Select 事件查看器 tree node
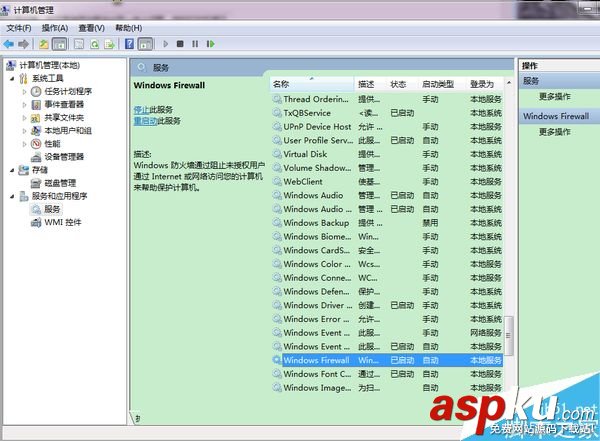The image size is (600, 441). click(64, 104)
